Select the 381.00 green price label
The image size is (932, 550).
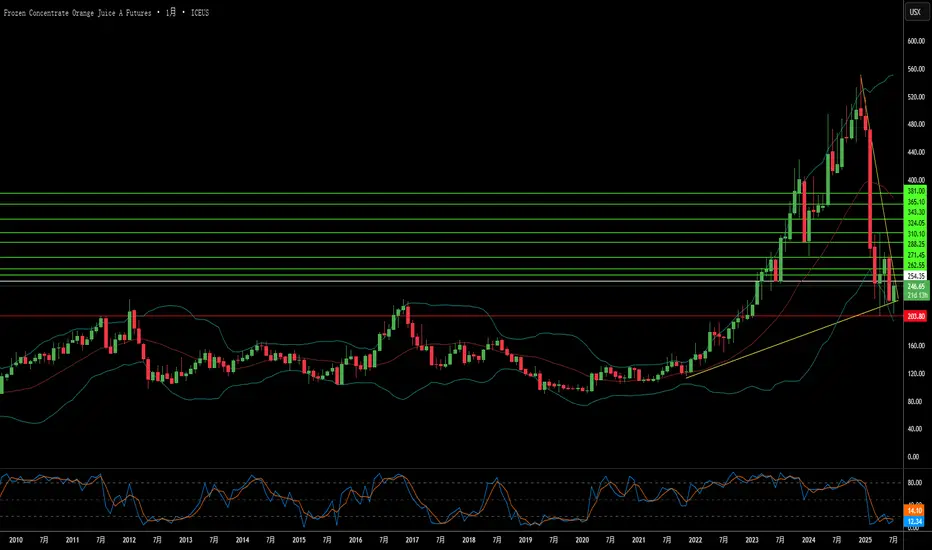914,191
